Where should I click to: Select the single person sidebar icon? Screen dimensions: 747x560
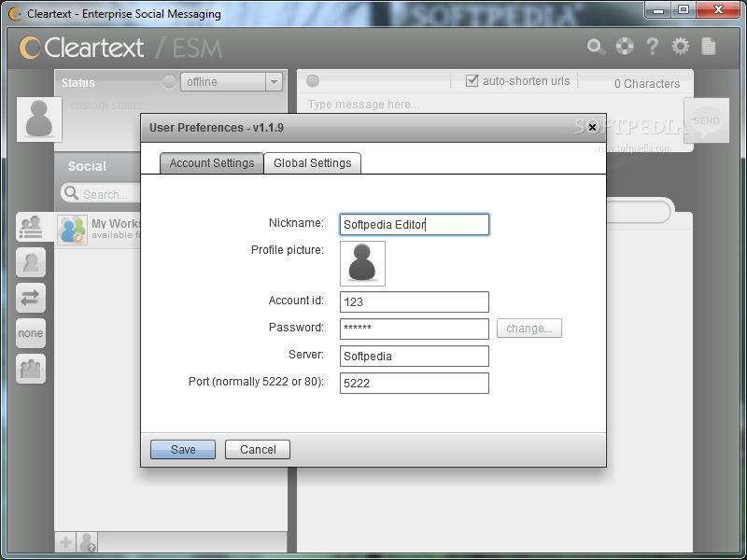click(x=31, y=262)
